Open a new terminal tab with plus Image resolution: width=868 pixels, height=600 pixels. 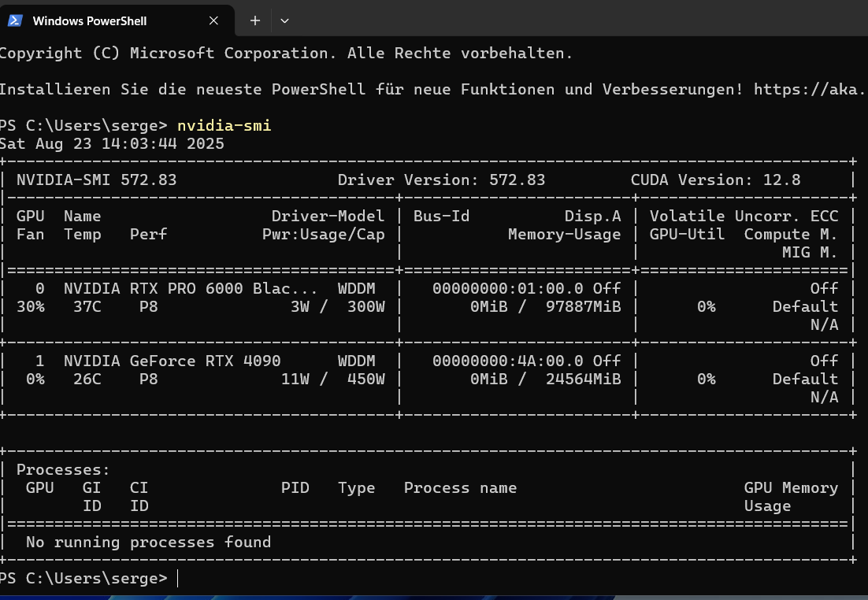pyautogui.click(x=254, y=21)
